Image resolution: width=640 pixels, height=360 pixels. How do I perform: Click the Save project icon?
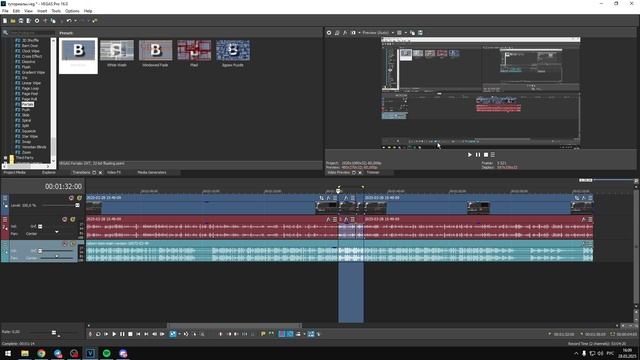pos(21,20)
